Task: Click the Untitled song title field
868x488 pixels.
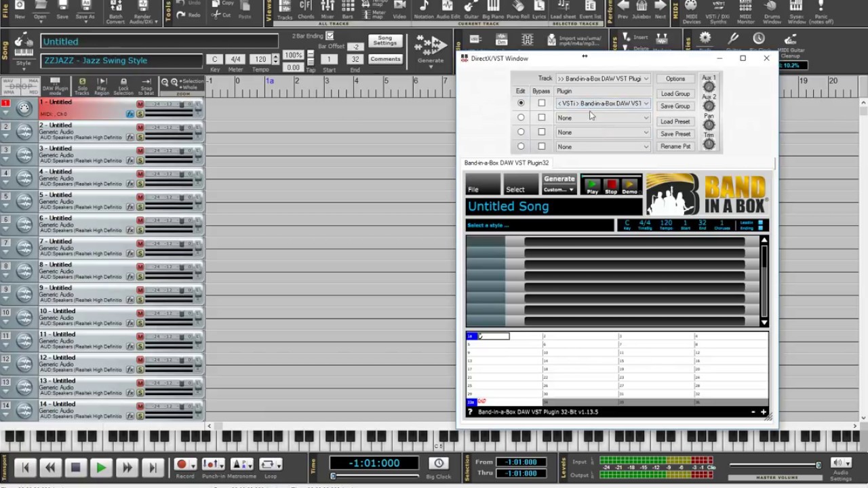Action: 159,41
